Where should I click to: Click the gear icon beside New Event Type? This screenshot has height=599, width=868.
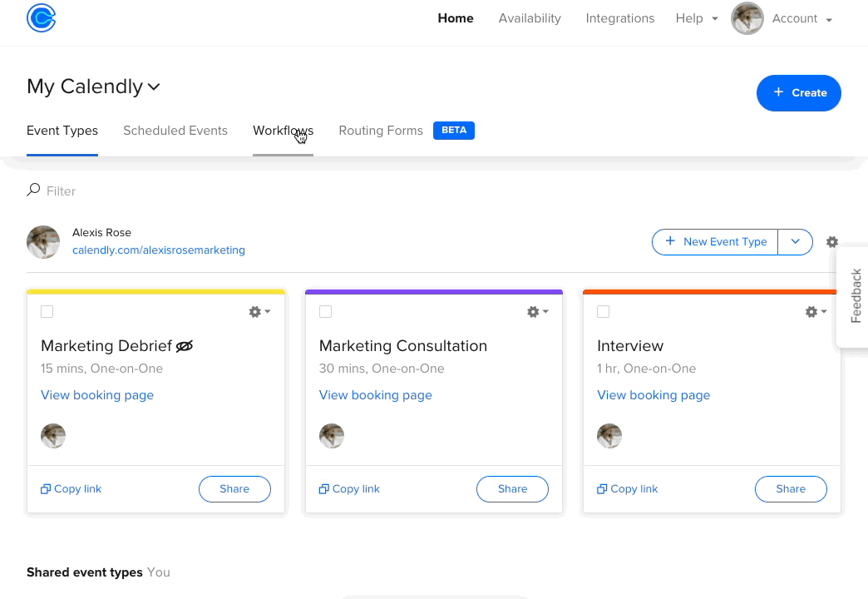(831, 242)
